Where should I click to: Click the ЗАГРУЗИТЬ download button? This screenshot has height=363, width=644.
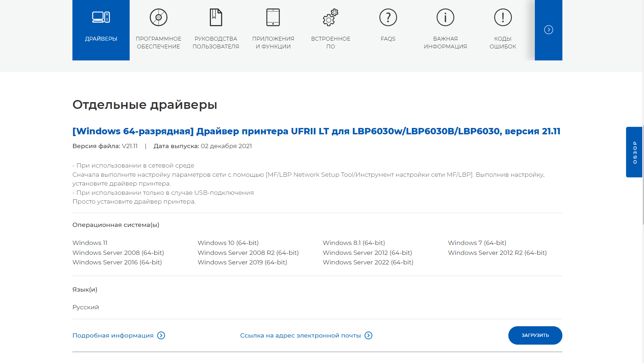(535, 335)
